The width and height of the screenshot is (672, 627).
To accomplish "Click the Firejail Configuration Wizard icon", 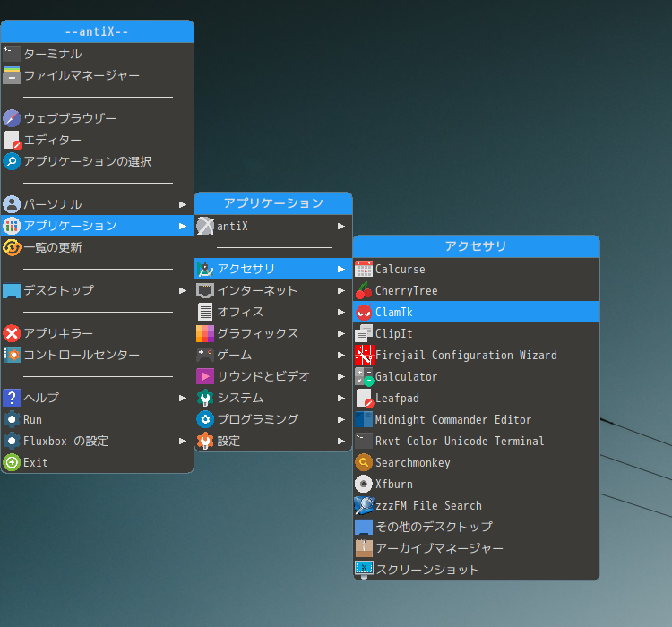I will click(365, 355).
